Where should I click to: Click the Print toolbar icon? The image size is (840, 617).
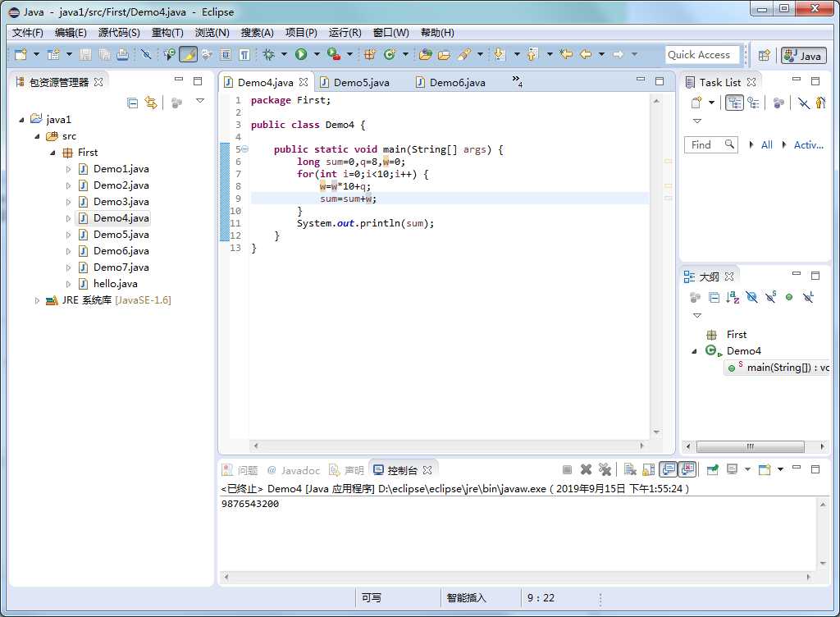(123, 54)
